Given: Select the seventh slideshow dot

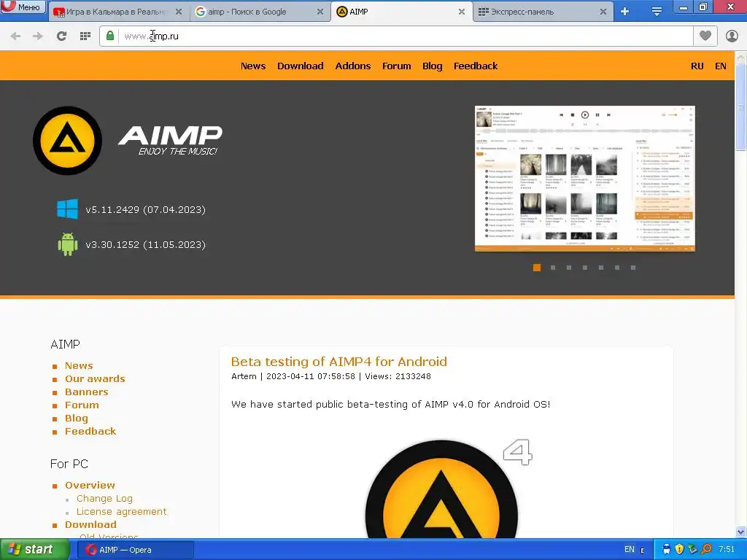Looking at the screenshot, I should 633,268.
